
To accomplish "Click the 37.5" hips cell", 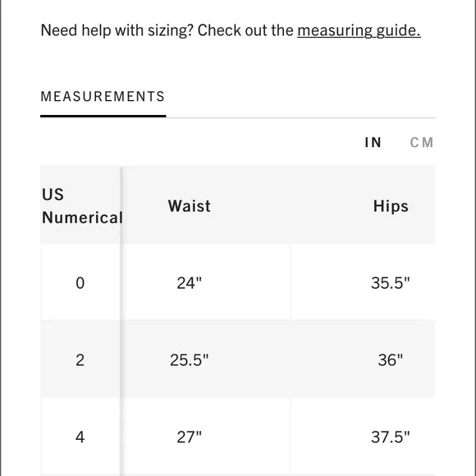I will (391, 437).
